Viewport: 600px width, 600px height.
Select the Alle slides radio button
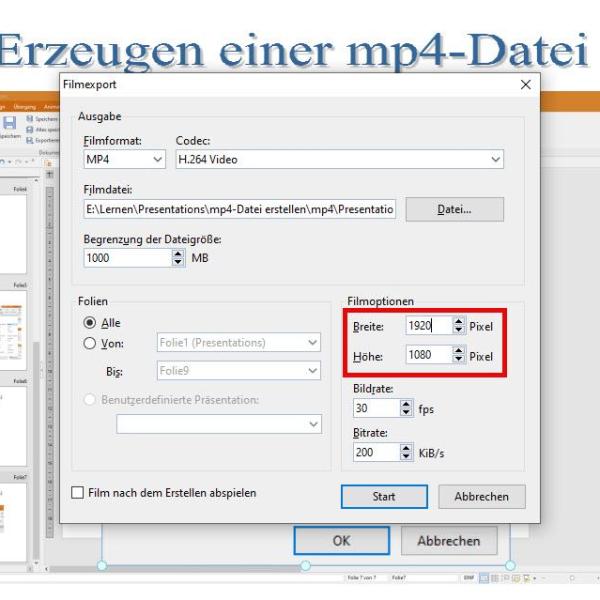tap(90, 323)
